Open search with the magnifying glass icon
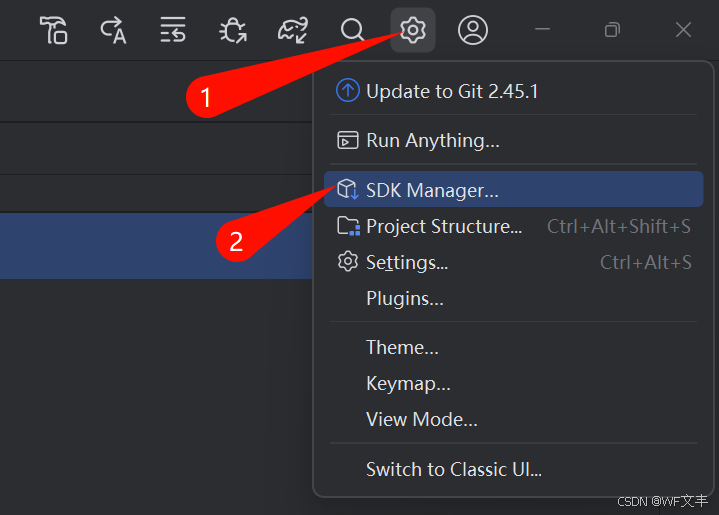Image resolution: width=719 pixels, height=515 pixels. pos(352,30)
